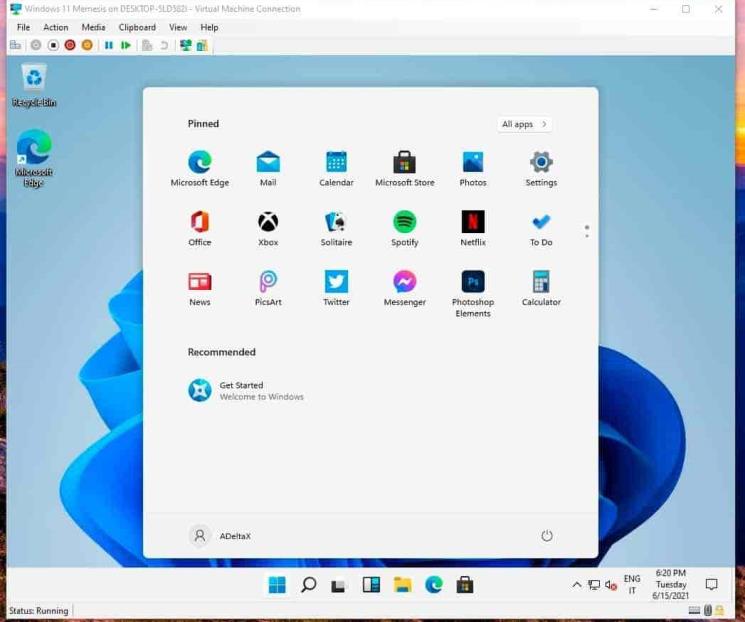Launch the Photos app

[x=473, y=168]
